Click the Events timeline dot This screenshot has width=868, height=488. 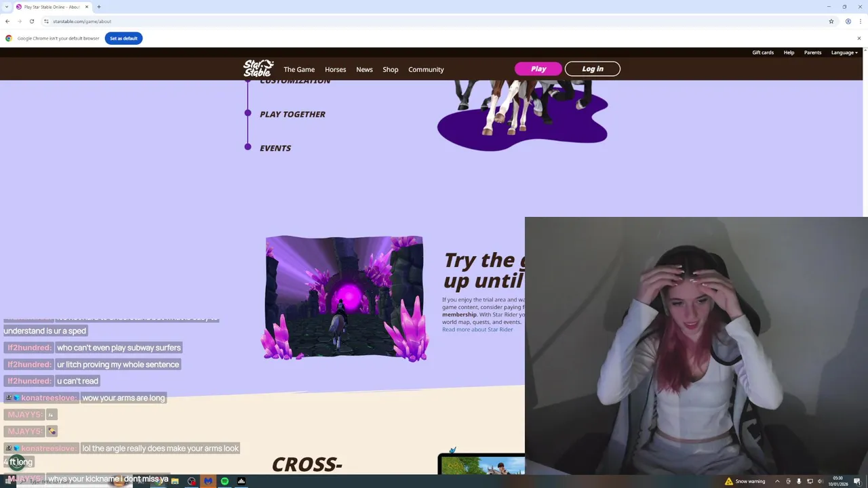pos(248,147)
